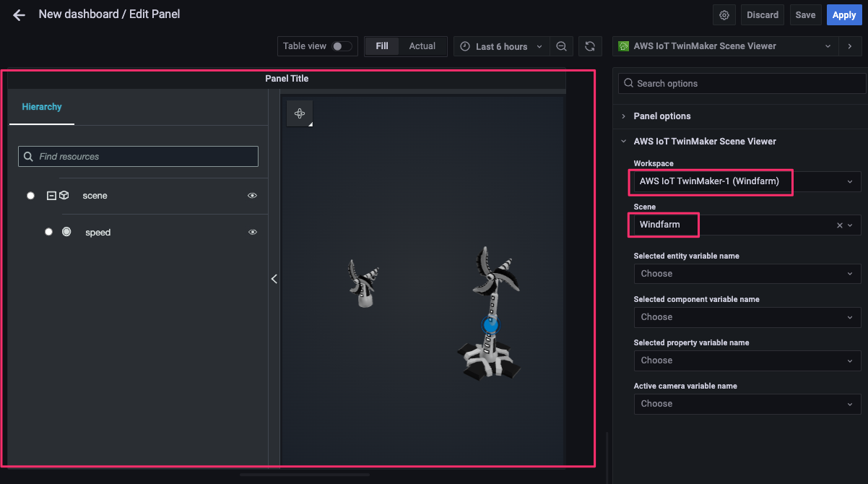Clear the Windfarm scene selection with X

(x=840, y=225)
